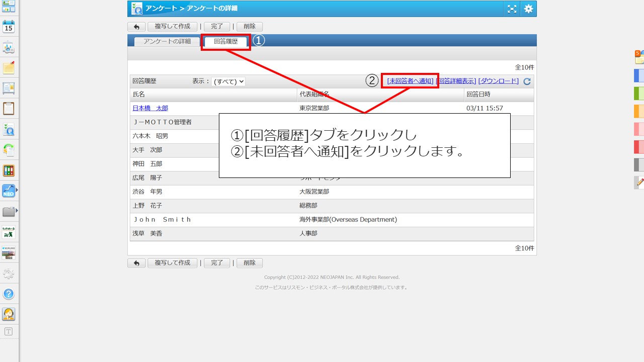Open the gear settings icon in title bar
The image size is (644, 362).
pyautogui.click(x=528, y=9)
